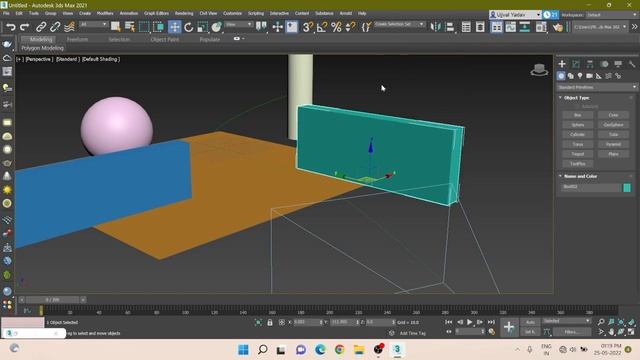Expand the Create Selection Set dropdown
The height and width of the screenshot is (360, 640).
(x=399, y=24)
